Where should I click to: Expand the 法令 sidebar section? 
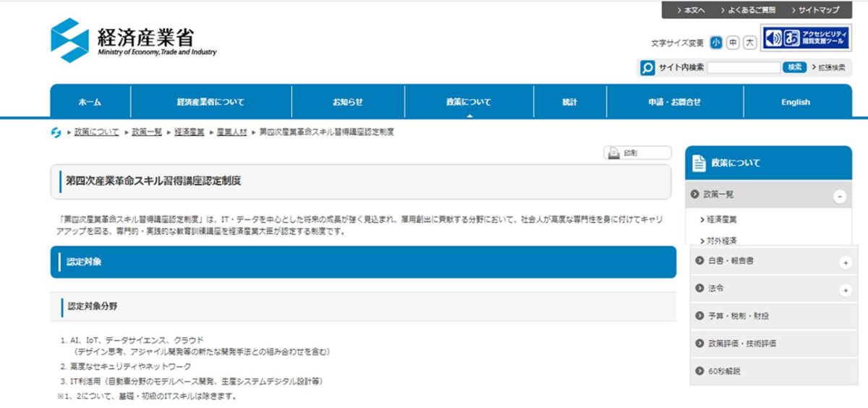pyautogui.click(x=845, y=290)
